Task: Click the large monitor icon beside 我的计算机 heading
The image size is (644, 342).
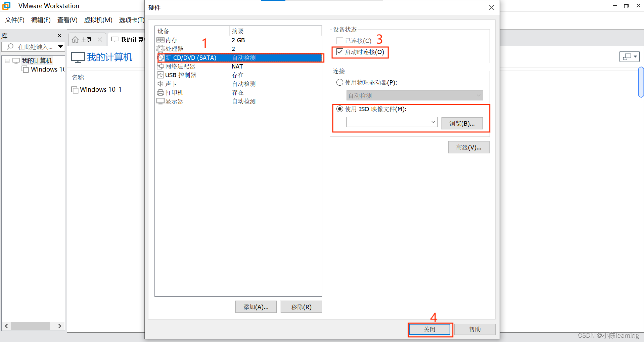Action: [x=78, y=57]
